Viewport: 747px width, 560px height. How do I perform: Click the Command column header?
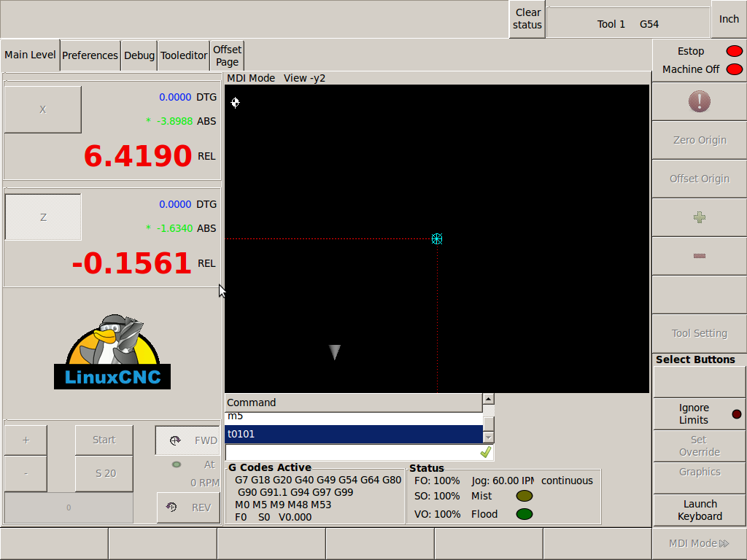354,402
